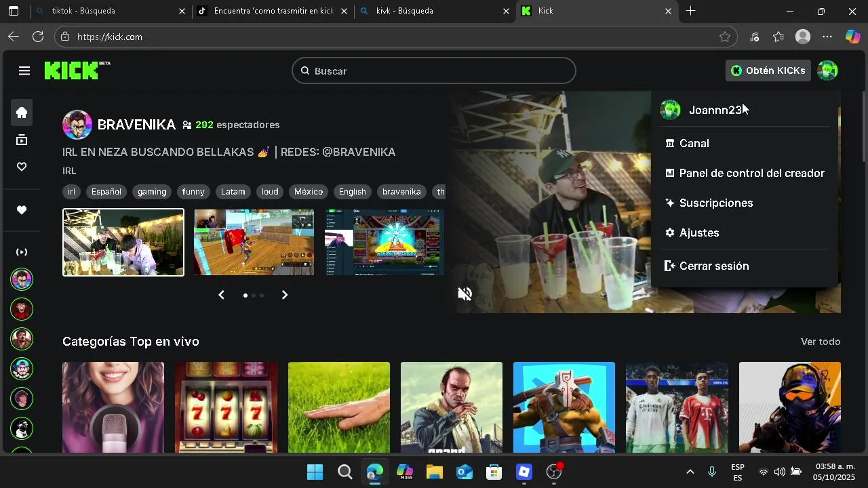Click profile avatar in the top right
The image size is (868, 488).
click(827, 70)
